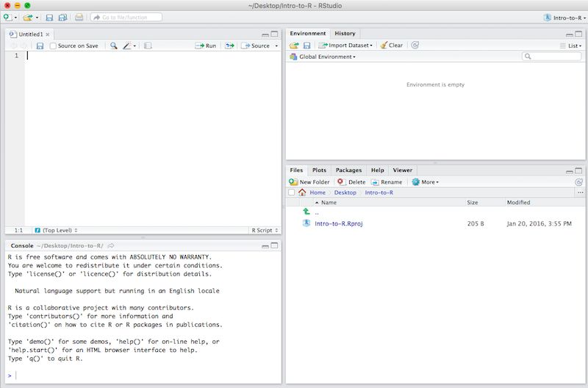
Task: Open the R Script file type selector
Action: (265, 230)
